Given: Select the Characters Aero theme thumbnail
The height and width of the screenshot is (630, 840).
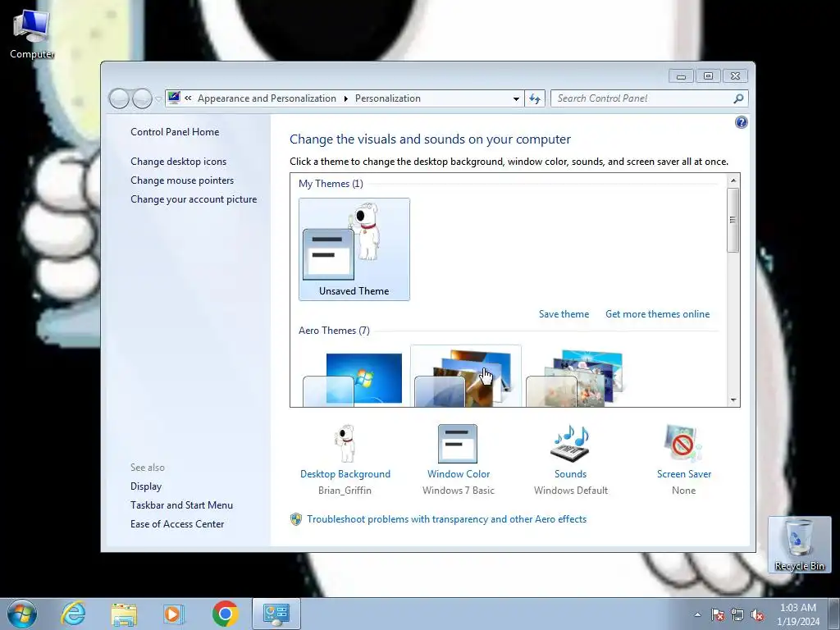Looking at the screenshot, I should pos(577,377).
